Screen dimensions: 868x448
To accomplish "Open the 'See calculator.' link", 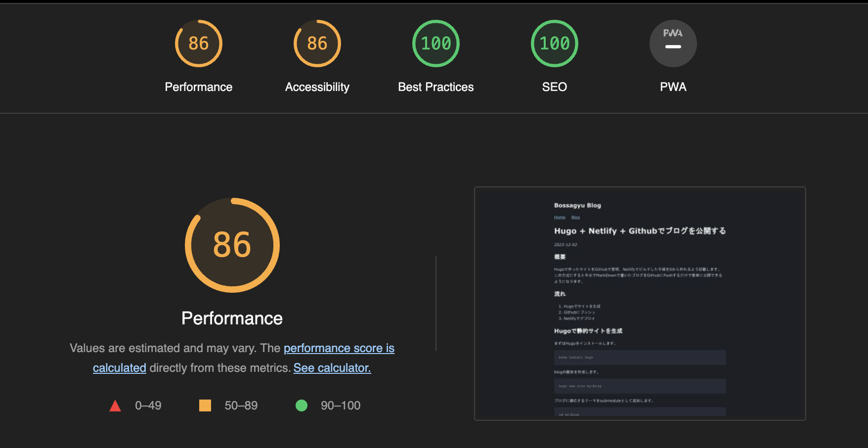I will click(x=332, y=368).
